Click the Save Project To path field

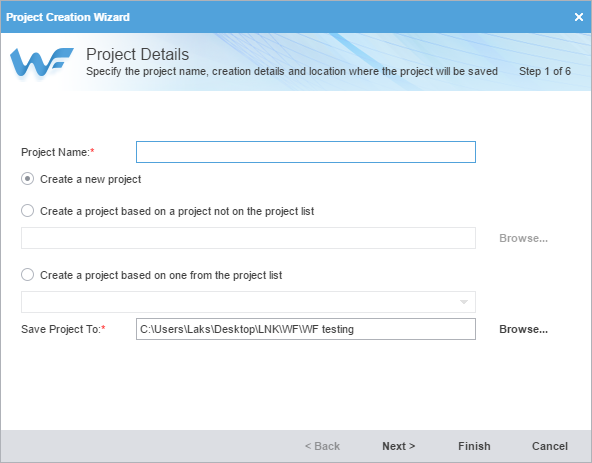click(x=305, y=329)
